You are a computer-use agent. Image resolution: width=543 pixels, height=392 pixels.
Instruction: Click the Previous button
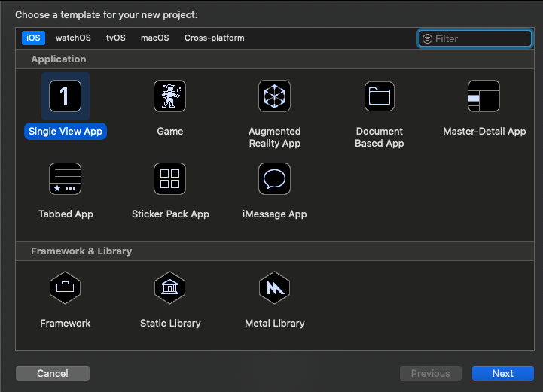[431, 374]
